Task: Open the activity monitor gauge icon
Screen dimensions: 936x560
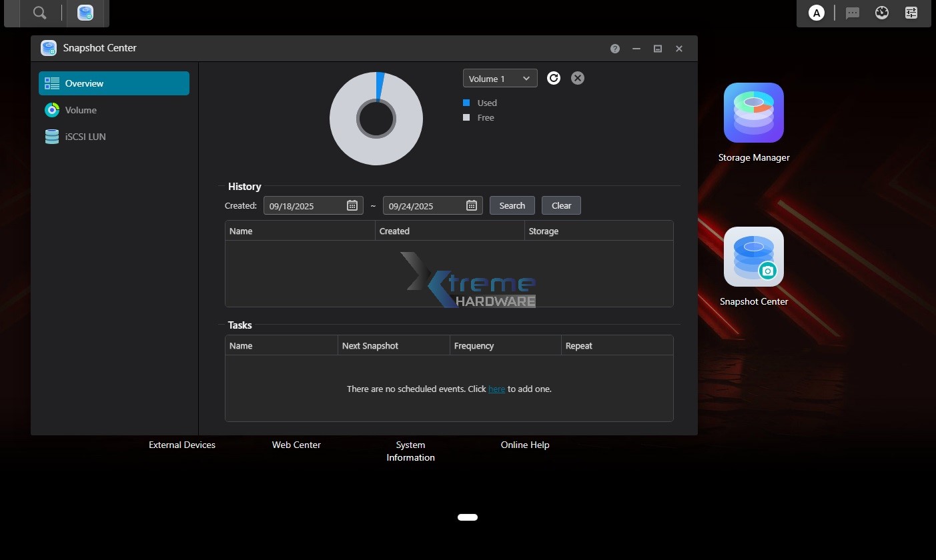Action: point(882,13)
